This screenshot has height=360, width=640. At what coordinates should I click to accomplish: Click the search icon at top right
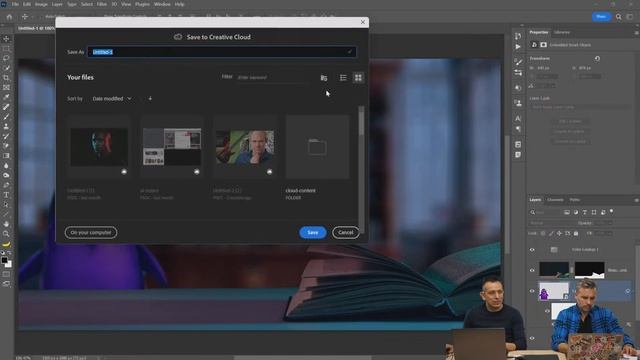pos(619,17)
